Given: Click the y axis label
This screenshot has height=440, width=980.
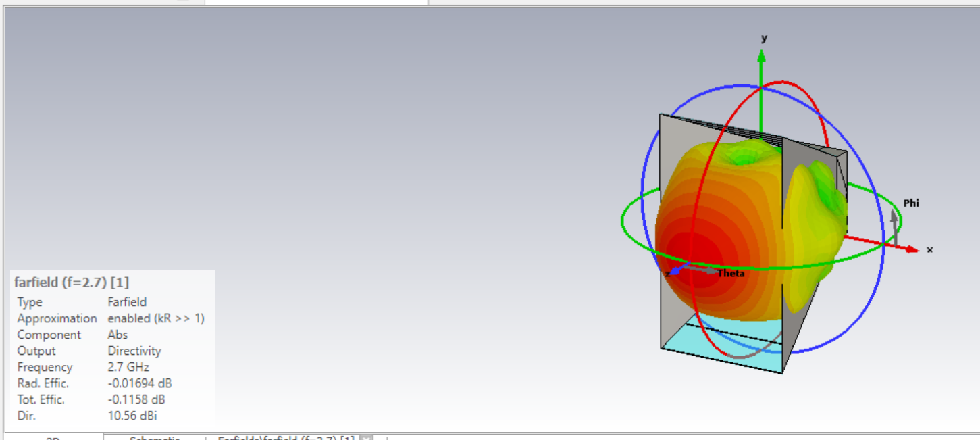Looking at the screenshot, I should coord(764,39).
